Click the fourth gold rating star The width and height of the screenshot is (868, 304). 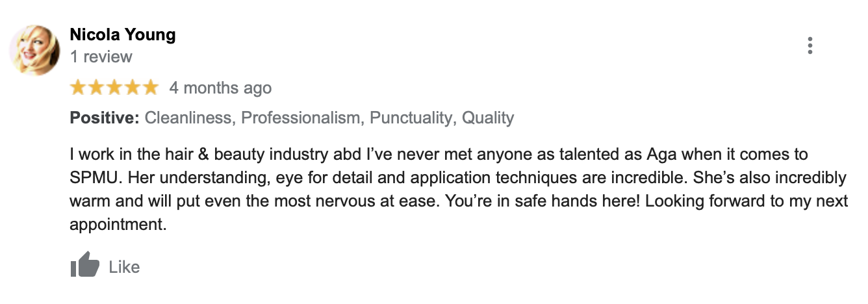click(x=132, y=87)
